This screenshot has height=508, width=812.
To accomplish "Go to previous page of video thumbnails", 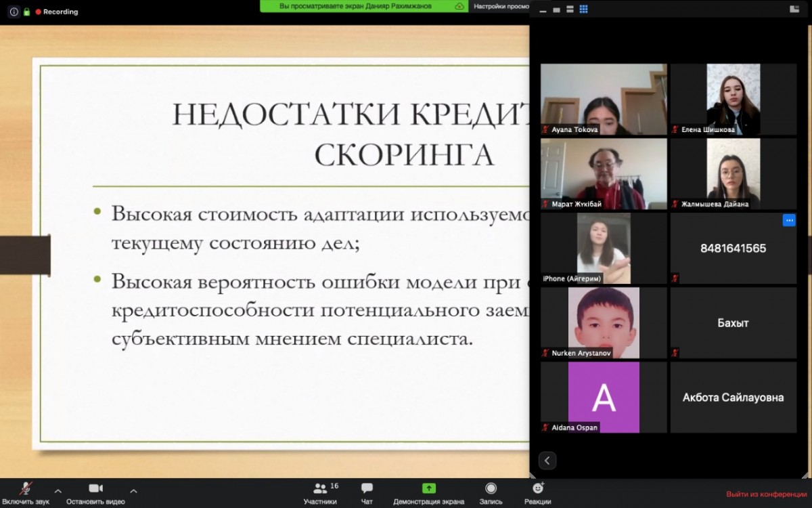I will (547, 461).
